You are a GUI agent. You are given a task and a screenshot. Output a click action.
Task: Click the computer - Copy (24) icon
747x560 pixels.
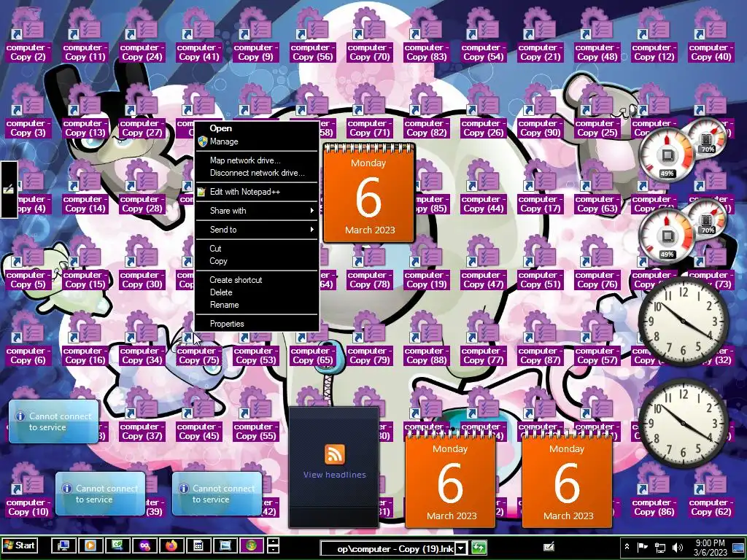(x=142, y=36)
